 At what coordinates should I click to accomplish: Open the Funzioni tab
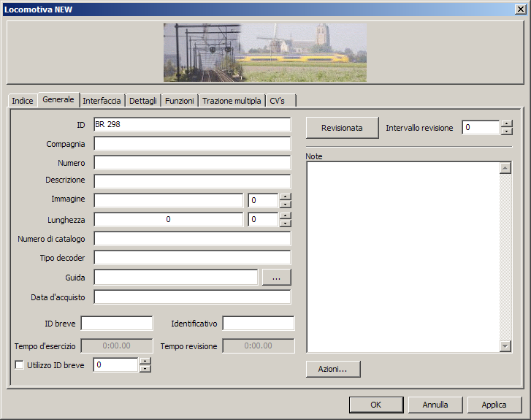tap(179, 101)
